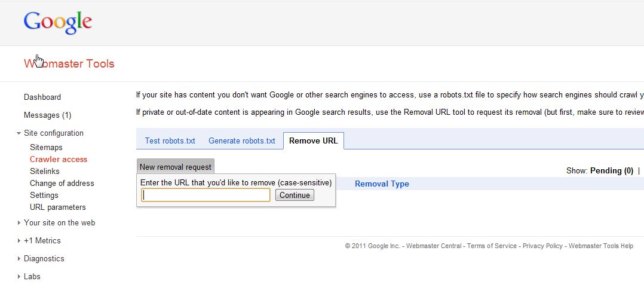
Task: Open the Privacy Policy footer link
Action: click(x=542, y=246)
